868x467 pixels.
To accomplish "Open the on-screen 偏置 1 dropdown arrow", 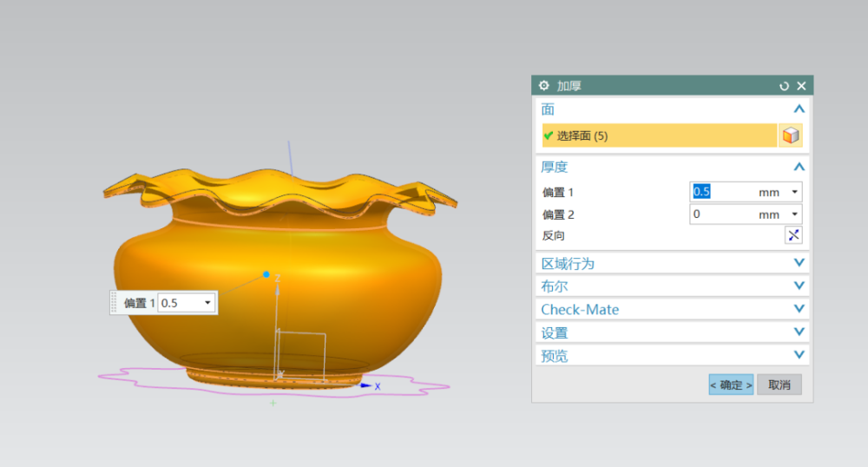I will tap(207, 303).
